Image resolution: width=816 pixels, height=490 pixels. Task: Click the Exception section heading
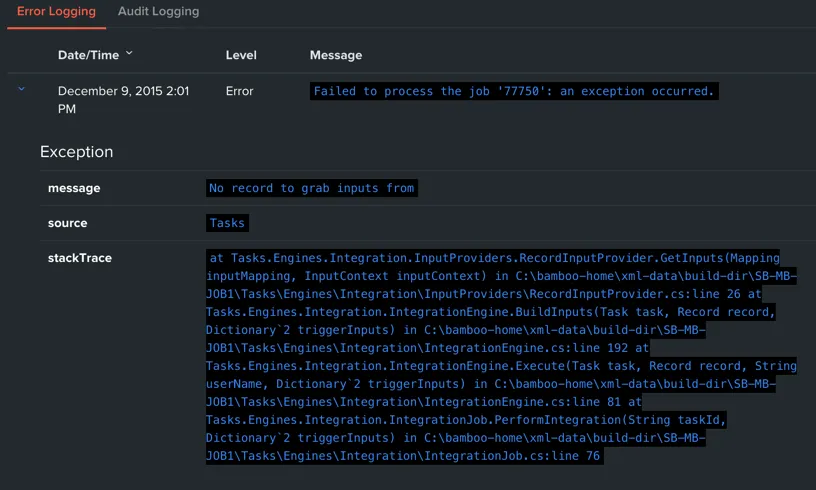[76, 152]
